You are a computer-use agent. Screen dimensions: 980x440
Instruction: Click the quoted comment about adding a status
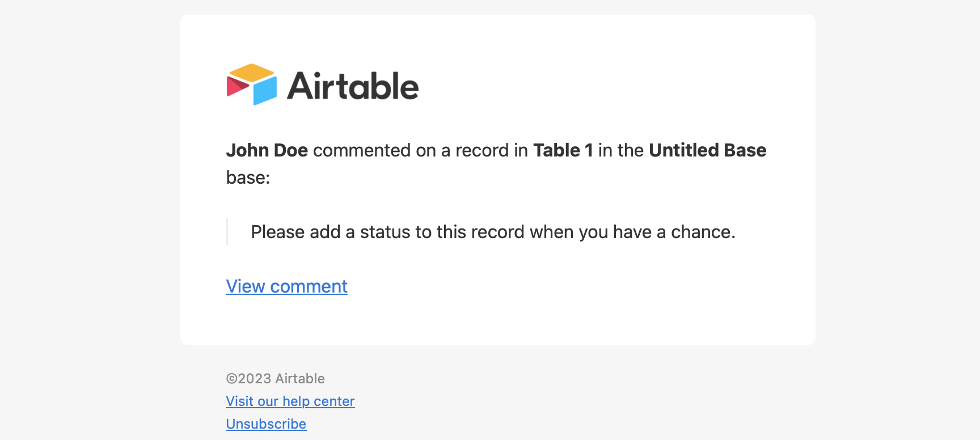coord(493,232)
